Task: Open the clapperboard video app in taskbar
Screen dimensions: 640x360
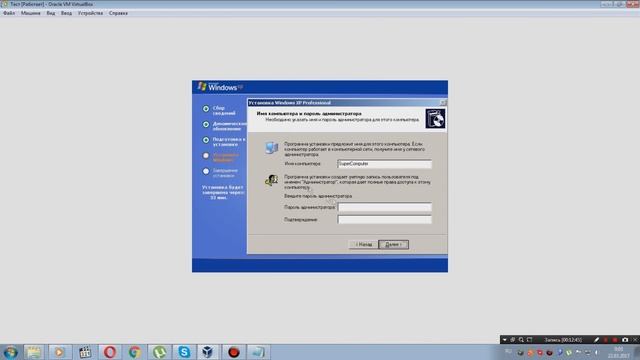Action: tap(85, 352)
